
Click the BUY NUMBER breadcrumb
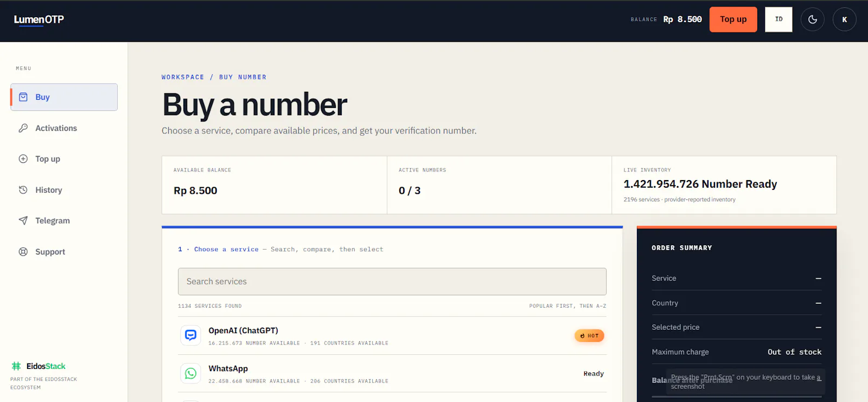(242, 77)
